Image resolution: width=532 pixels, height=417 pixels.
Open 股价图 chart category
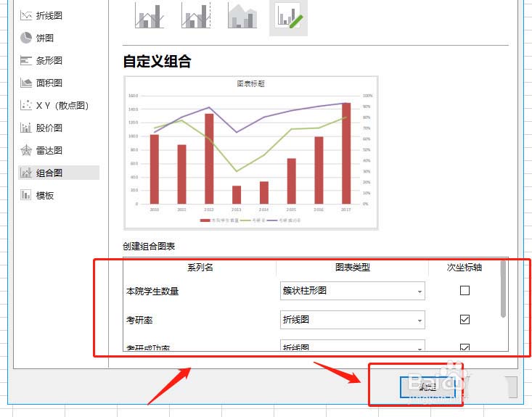click(49, 128)
